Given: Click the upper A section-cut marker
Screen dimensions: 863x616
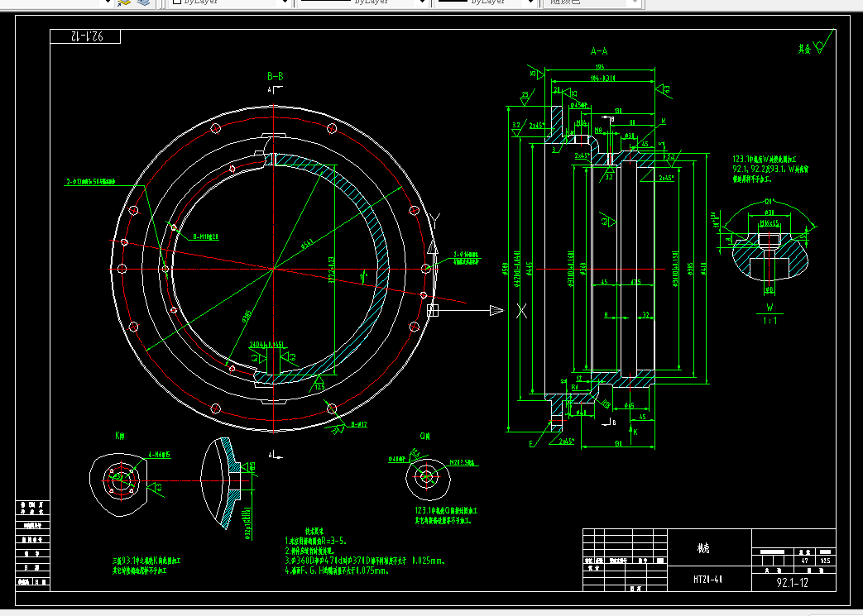Looking at the screenshot, I should [276, 89].
